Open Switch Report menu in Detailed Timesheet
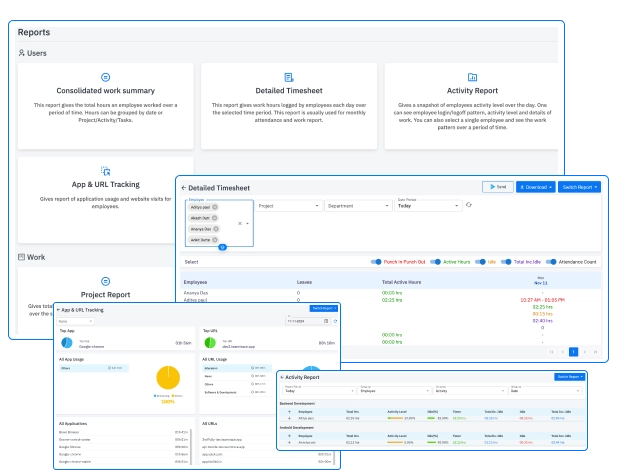Image resolution: width=617 pixels, height=472 pixels. [x=579, y=187]
